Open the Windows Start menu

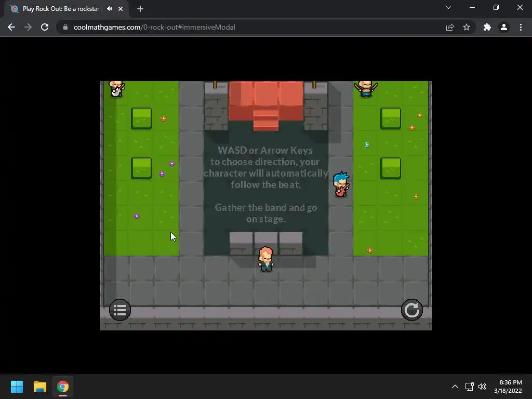point(17,387)
